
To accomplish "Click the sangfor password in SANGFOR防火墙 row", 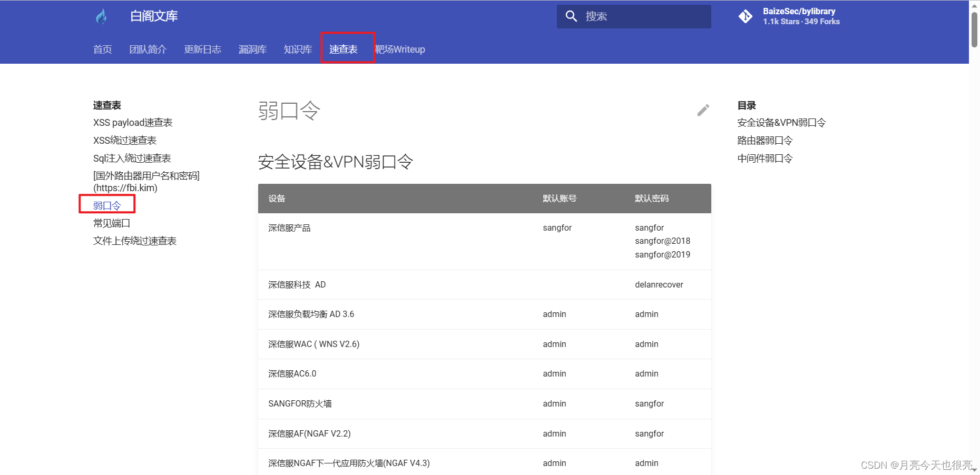I will 650,404.
